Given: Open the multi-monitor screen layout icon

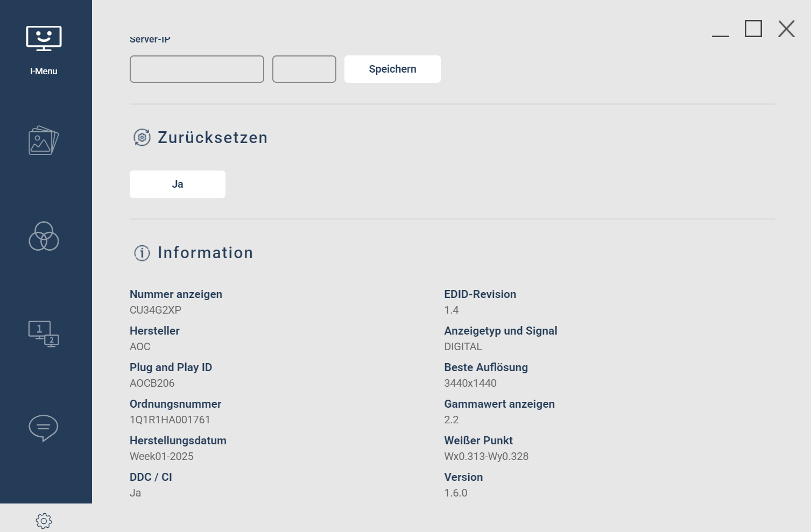Looking at the screenshot, I should click(x=44, y=334).
